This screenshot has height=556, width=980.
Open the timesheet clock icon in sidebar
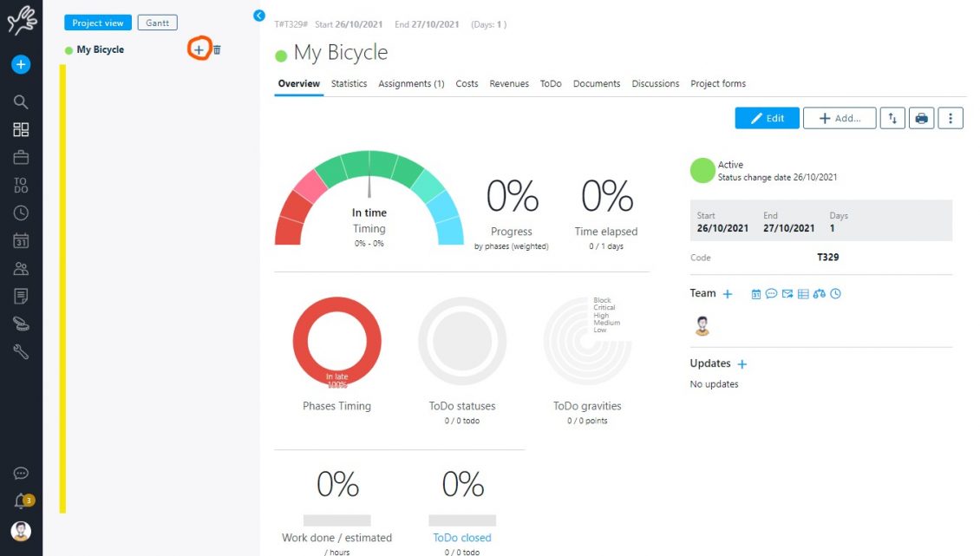tap(21, 213)
